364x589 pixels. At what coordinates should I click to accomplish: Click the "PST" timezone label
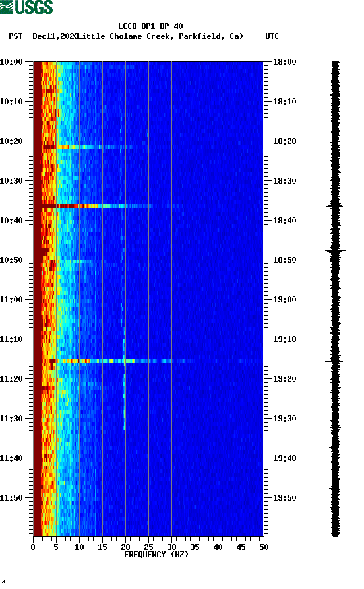click(x=15, y=36)
